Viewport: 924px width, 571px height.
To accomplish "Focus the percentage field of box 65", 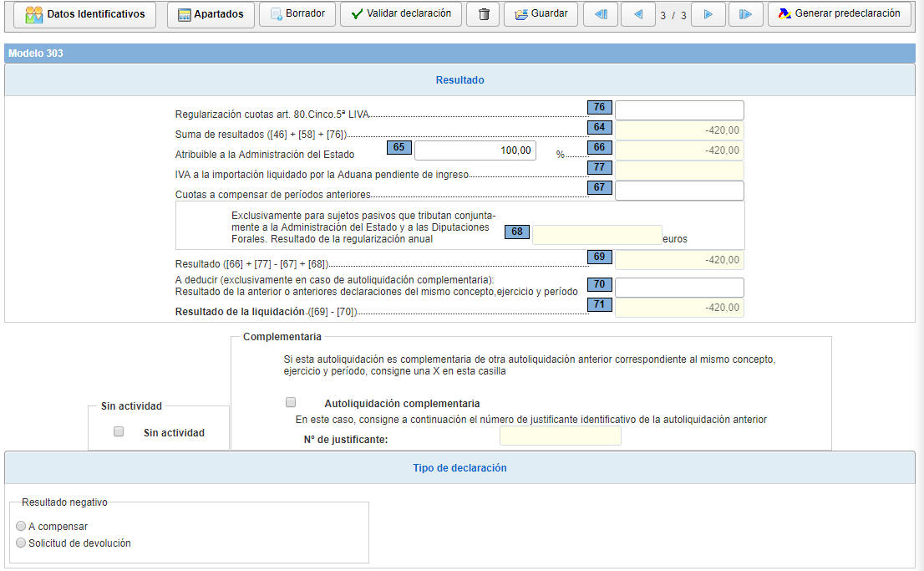I will [x=475, y=150].
